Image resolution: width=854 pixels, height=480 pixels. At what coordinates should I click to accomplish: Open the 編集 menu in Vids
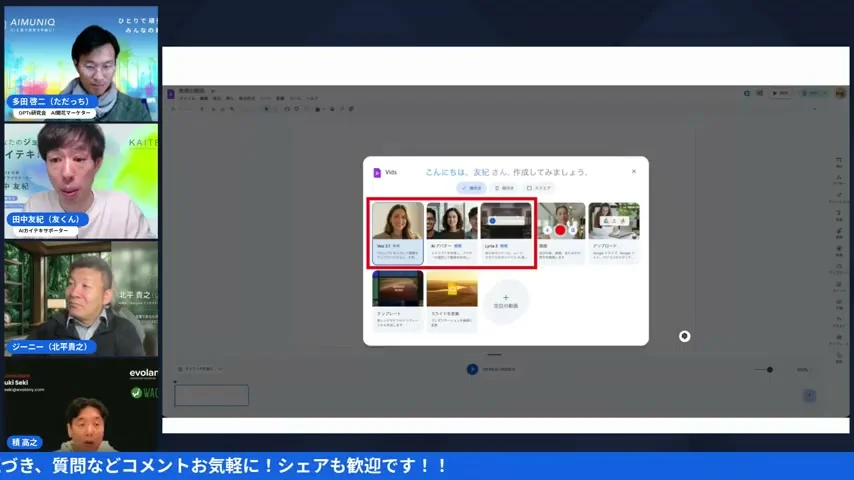point(204,99)
